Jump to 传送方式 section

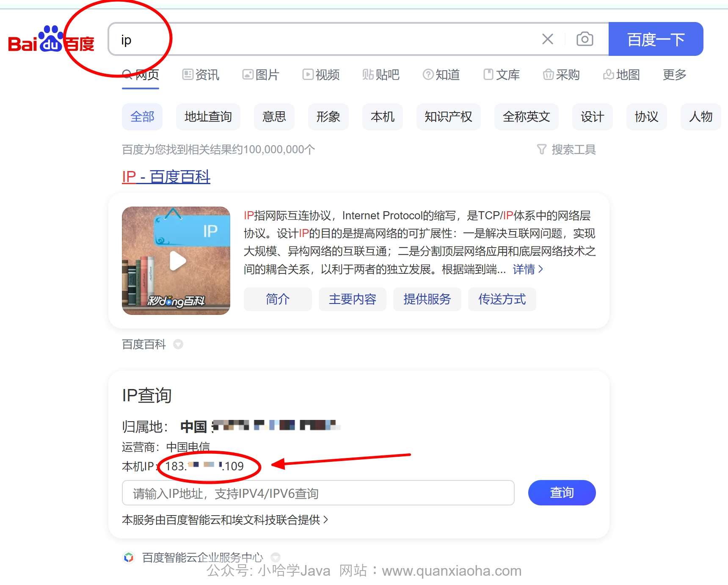point(502,299)
